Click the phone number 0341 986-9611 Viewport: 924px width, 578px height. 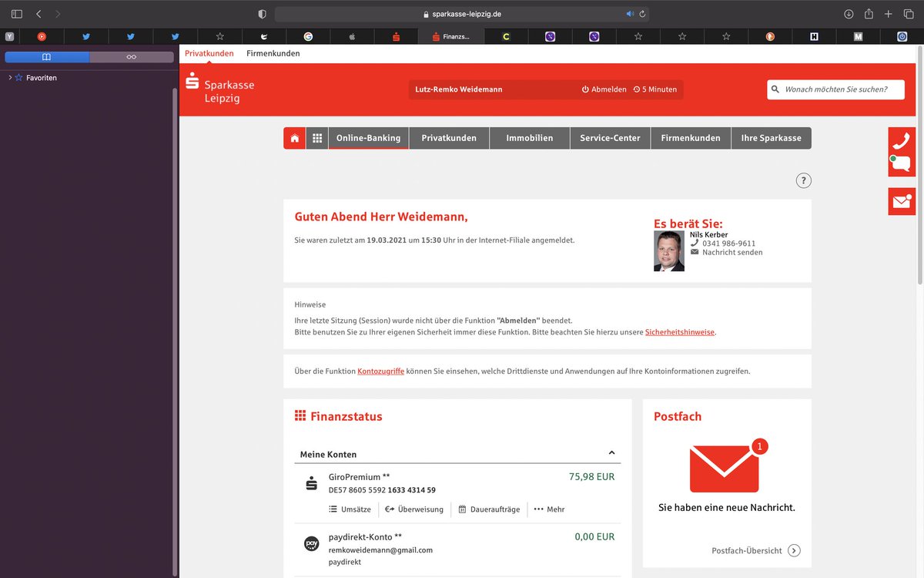pos(728,244)
